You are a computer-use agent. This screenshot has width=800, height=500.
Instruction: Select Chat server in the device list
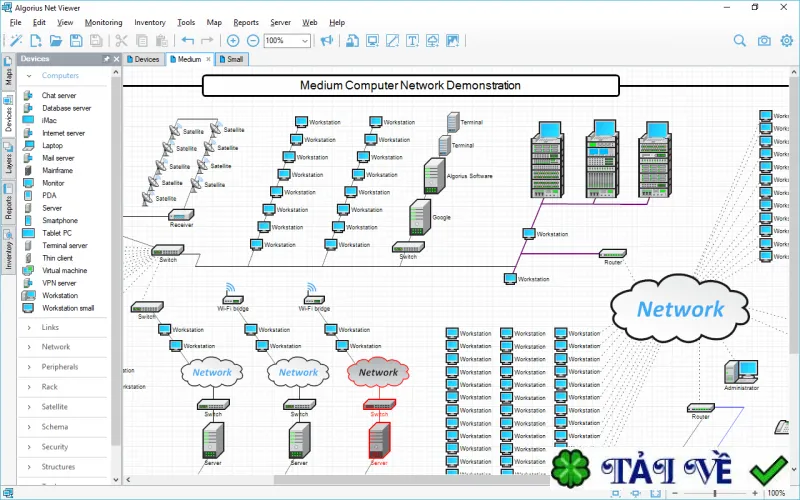59,95
